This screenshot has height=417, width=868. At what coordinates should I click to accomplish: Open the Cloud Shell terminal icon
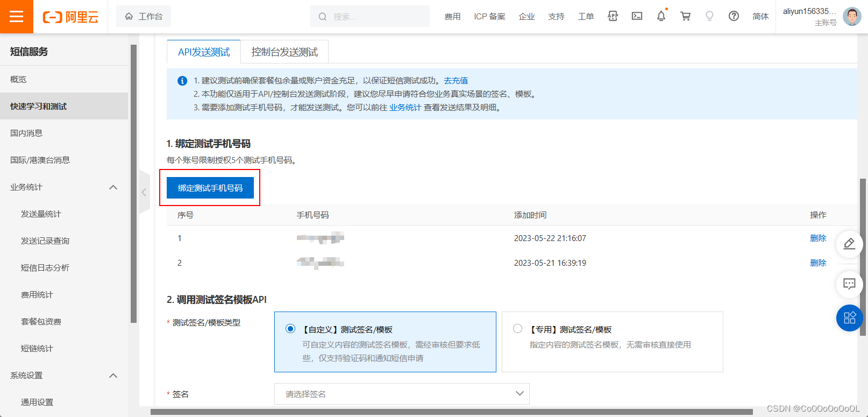pos(637,16)
